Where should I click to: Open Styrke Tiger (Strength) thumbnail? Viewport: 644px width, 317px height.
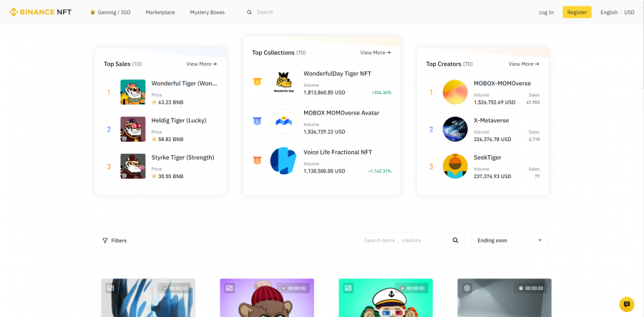[x=132, y=166]
